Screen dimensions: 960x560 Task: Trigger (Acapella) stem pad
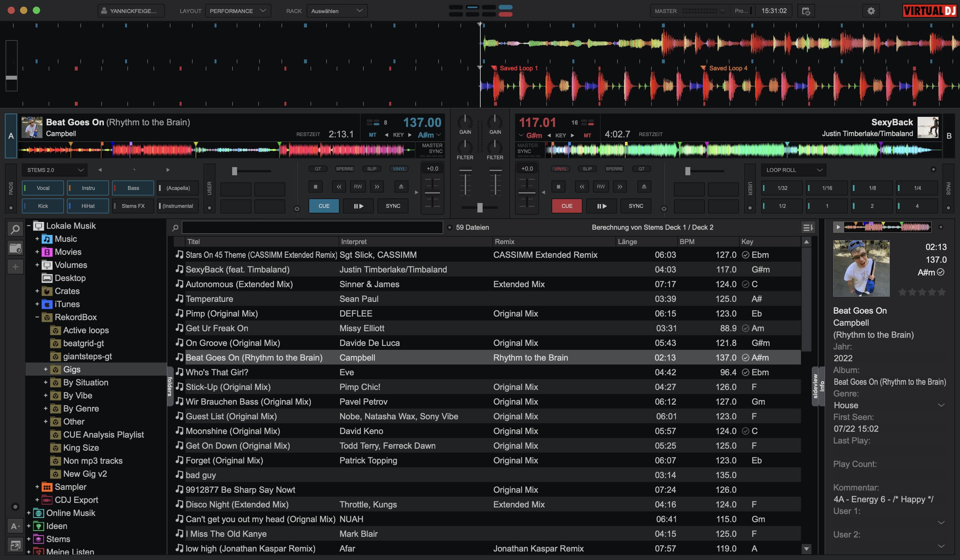[178, 188]
